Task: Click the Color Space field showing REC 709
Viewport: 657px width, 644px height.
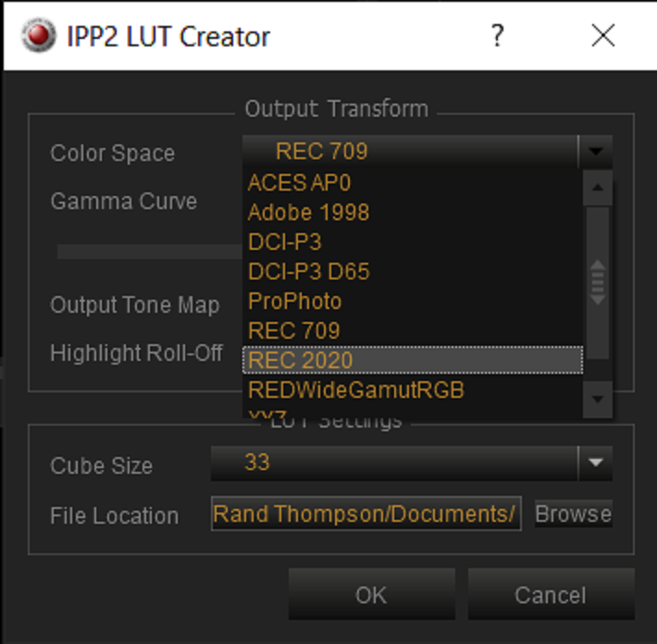Action: tap(410, 151)
